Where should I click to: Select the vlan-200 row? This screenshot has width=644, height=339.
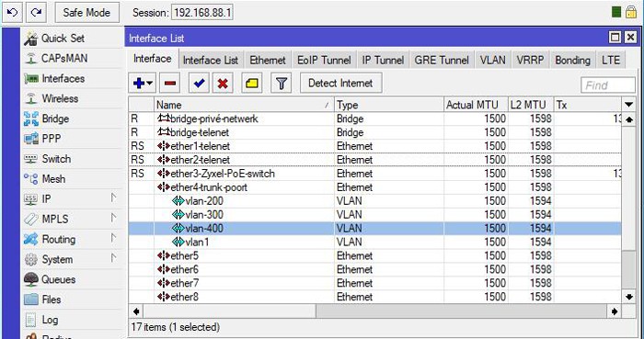375,201
